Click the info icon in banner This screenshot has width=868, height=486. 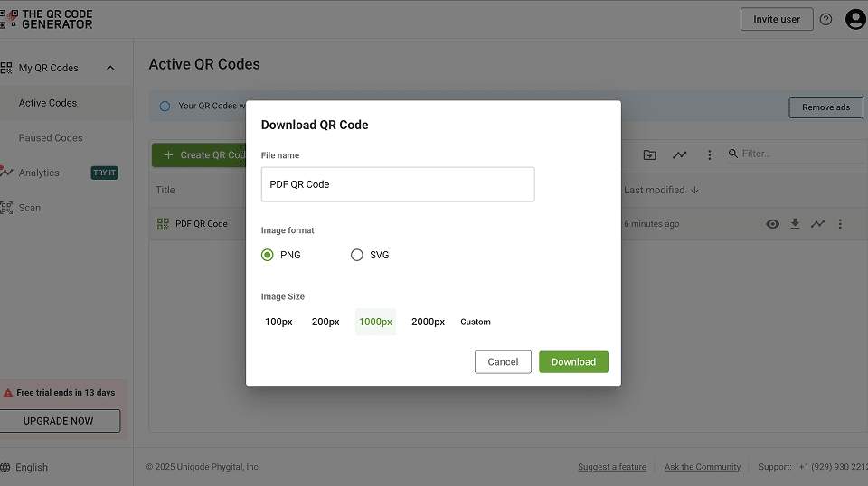click(x=165, y=107)
